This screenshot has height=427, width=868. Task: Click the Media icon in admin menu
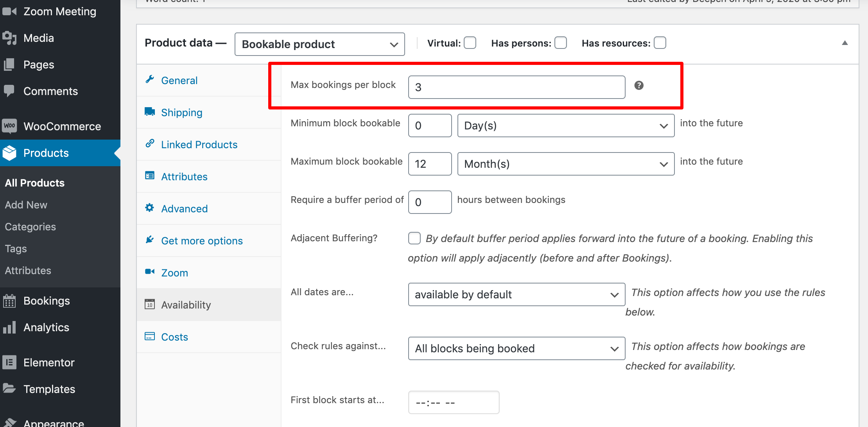pos(9,38)
